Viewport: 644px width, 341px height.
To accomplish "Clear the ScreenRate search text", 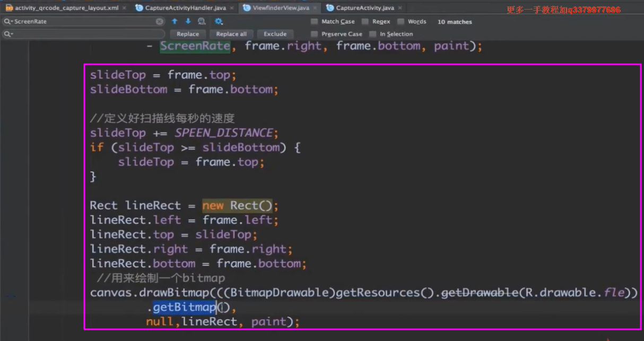I will (160, 22).
